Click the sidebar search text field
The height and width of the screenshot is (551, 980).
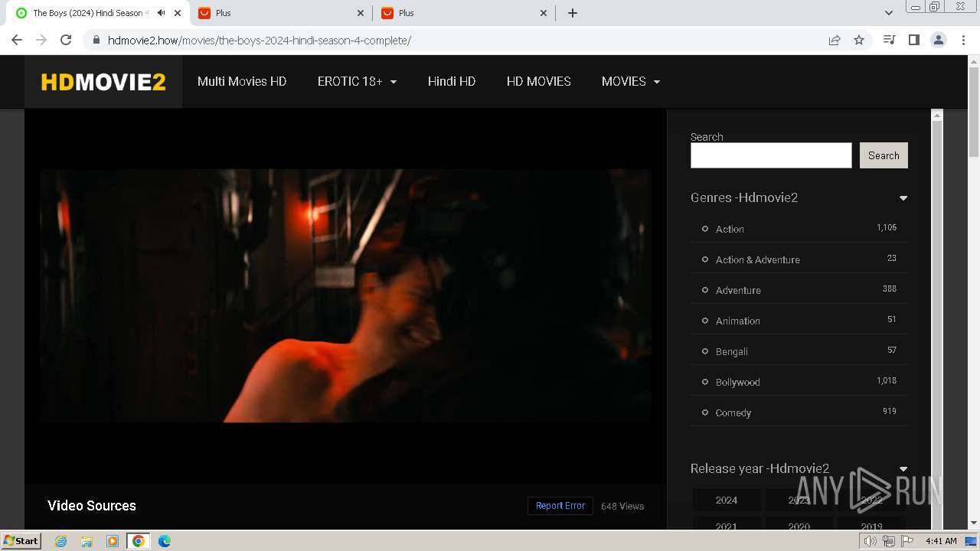coord(771,155)
